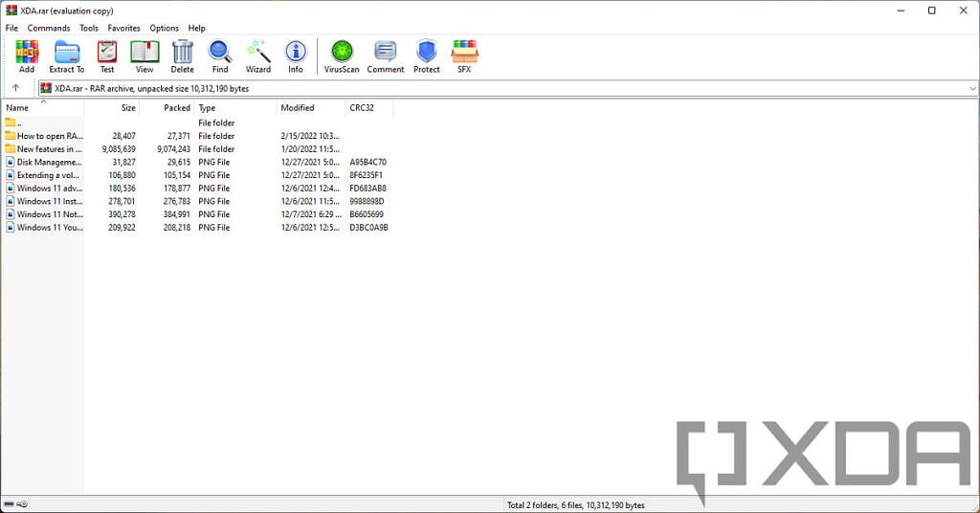The width and height of the screenshot is (980, 513).
Task: Click the WinRAR title bar icon
Action: click(x=11, y=10)
